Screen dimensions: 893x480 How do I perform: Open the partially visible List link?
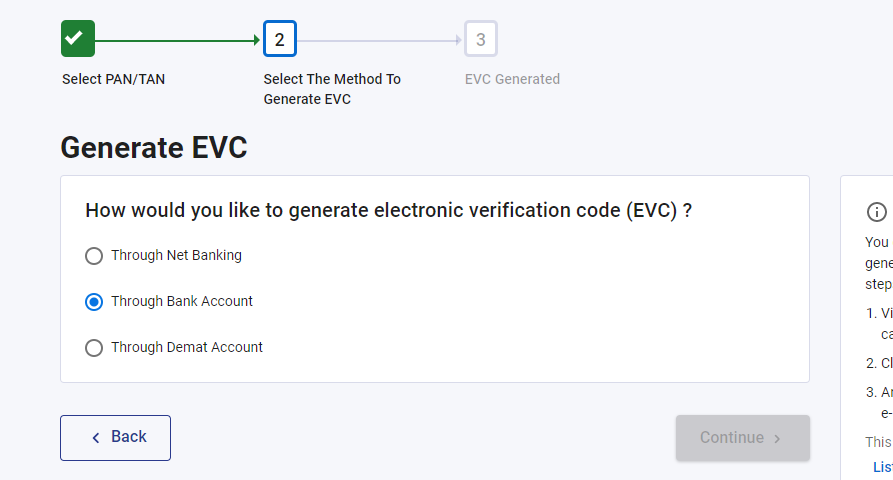[882, 466]
